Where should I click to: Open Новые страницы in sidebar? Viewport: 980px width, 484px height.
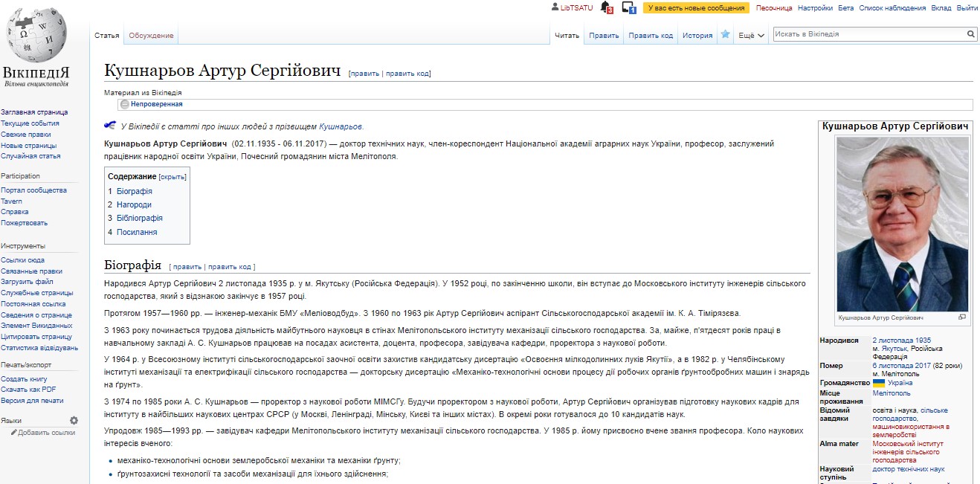[x=28, y=146]
